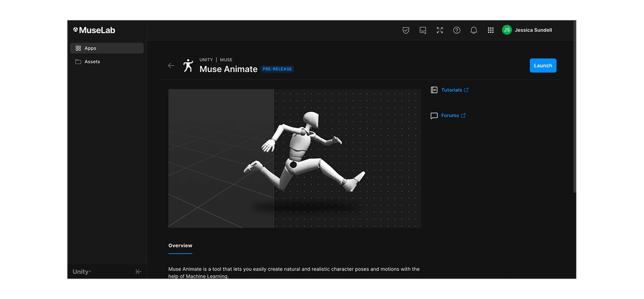Click the Muse Animate title text
The height and width of the screenshot is (299, 644).
point(229,69)
